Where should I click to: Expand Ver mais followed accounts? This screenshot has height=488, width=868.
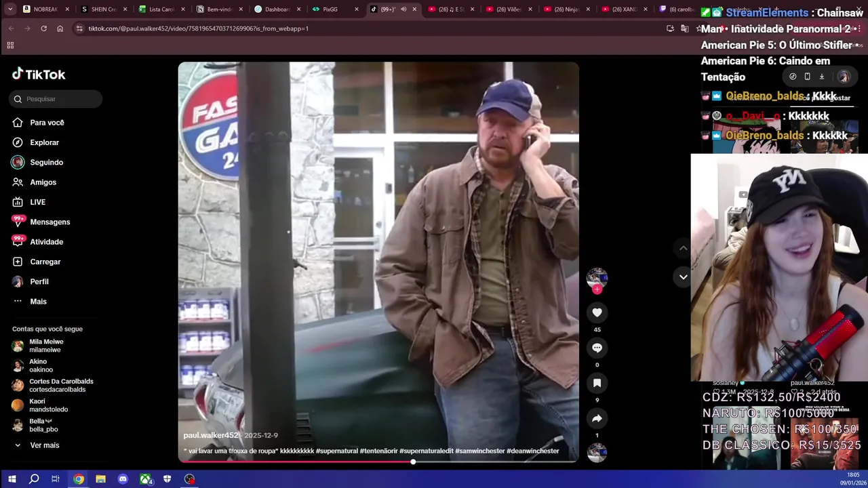coord(37,445)
